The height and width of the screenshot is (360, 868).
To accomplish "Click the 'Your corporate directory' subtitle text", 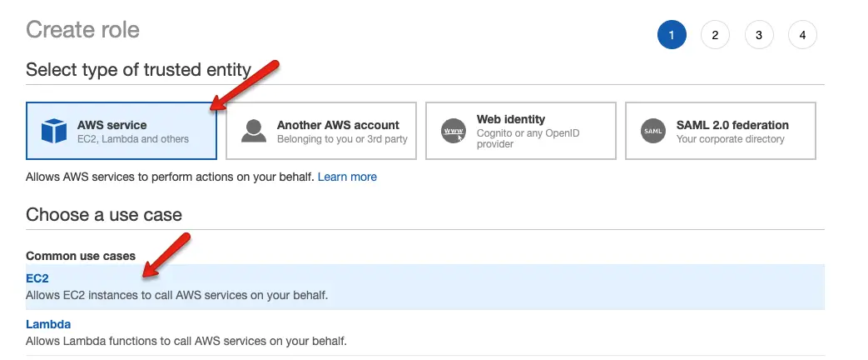I will click(730, 139).
